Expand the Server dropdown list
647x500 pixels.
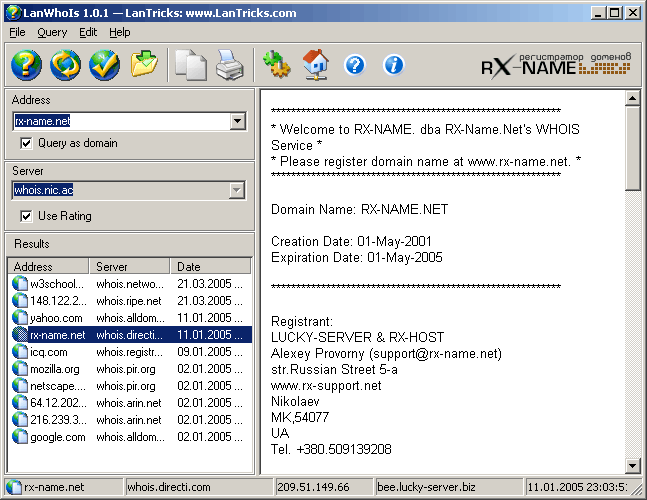pos(238,190)
